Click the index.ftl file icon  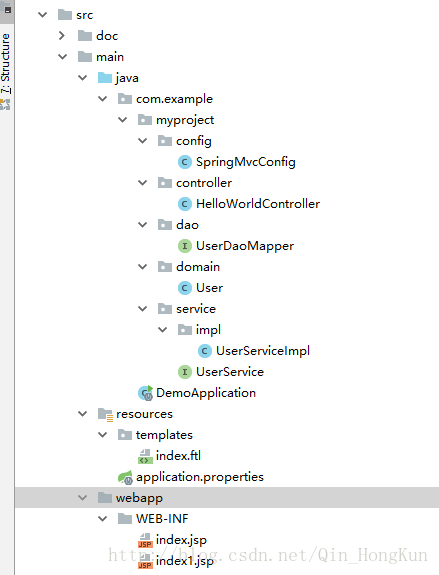(x=145, y=457)
